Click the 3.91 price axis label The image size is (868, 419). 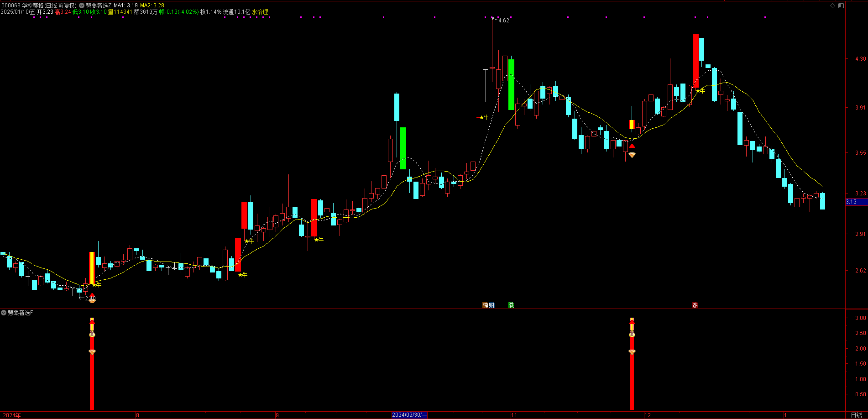[861, 108]
